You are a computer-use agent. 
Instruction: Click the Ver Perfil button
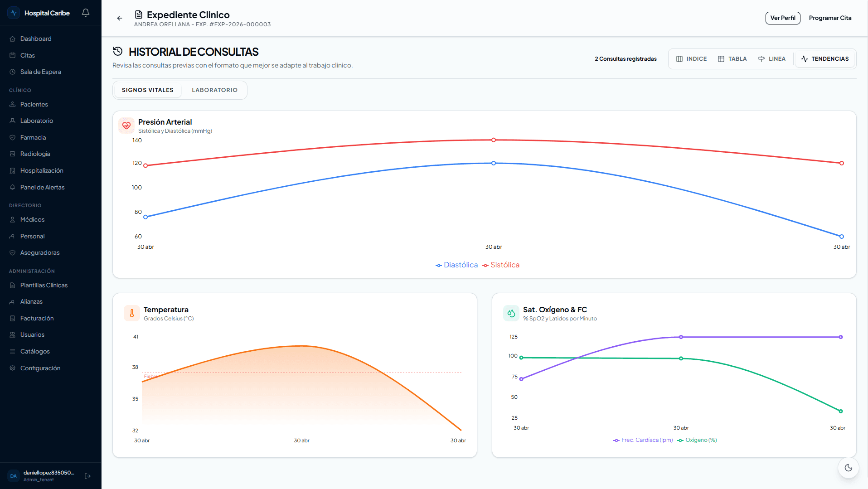783,18
